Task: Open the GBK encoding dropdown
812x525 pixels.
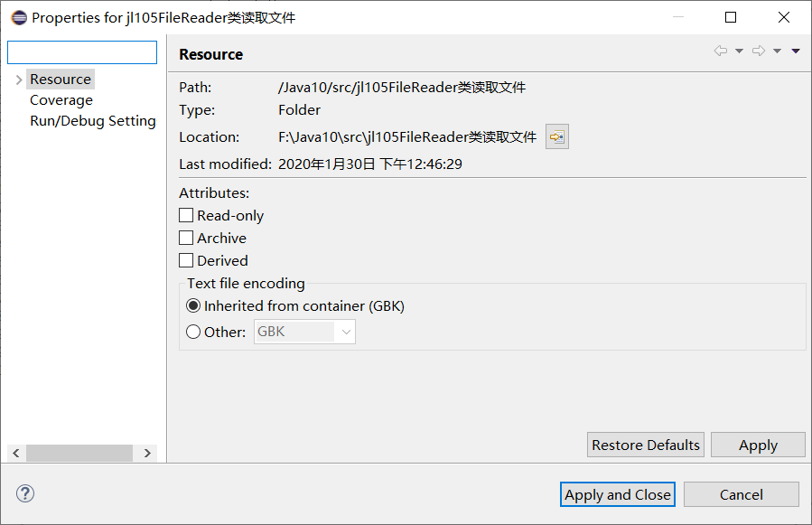Action: (x=346, y=332)
